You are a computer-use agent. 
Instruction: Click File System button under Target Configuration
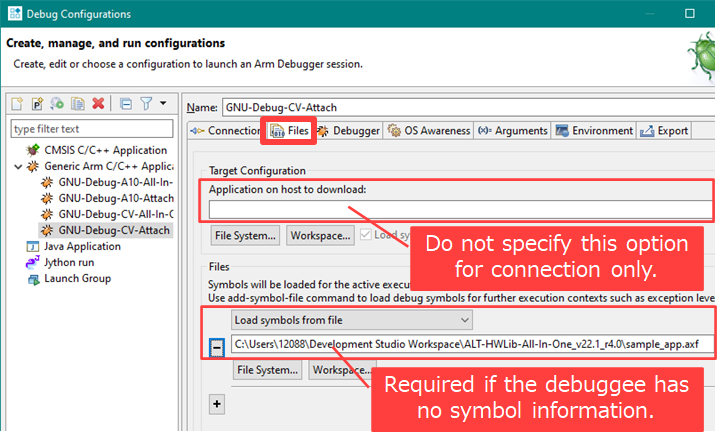pos(245,235)
